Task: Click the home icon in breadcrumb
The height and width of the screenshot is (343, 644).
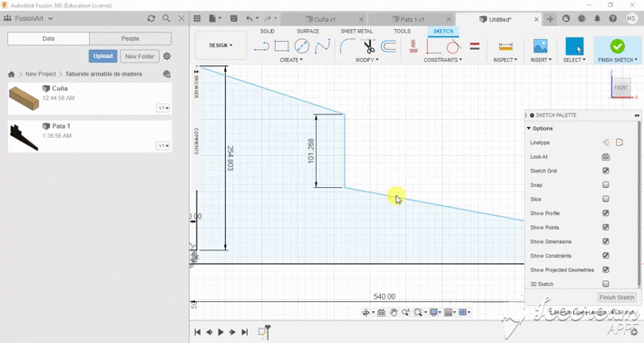Action: coord(11,74)
